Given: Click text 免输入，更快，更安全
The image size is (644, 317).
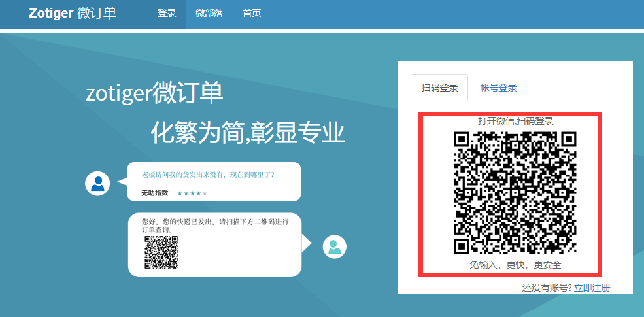Looking at the screenshot, I should [515, 265].
